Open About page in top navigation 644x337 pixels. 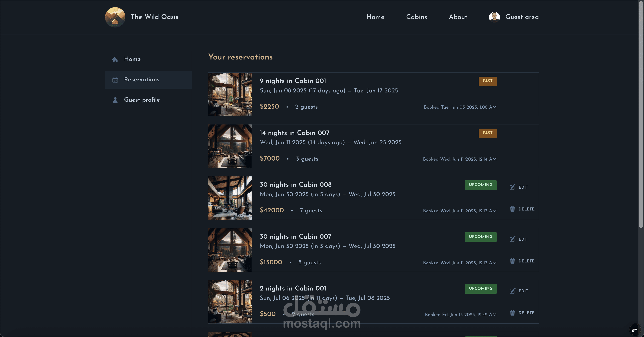458,17
